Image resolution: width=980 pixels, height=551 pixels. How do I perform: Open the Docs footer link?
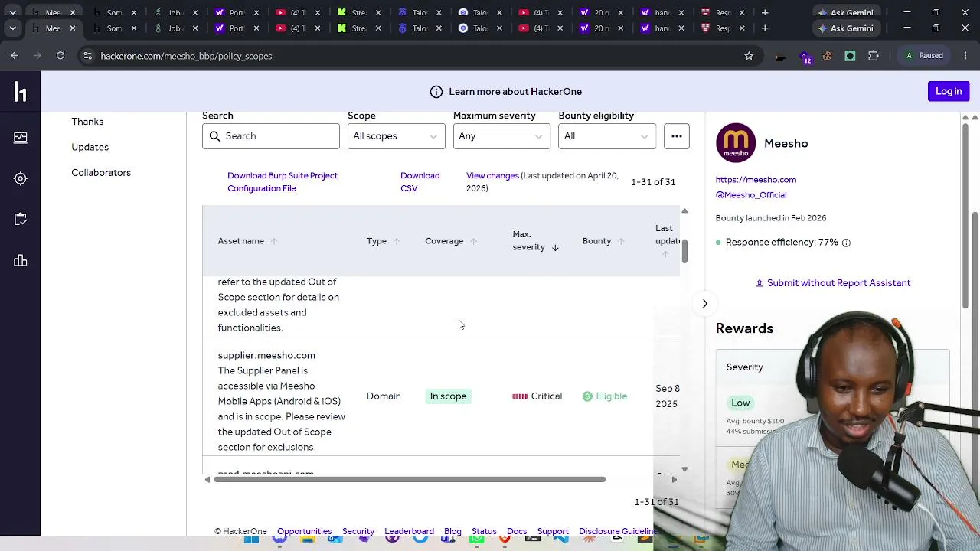click(x=517, y=531)
